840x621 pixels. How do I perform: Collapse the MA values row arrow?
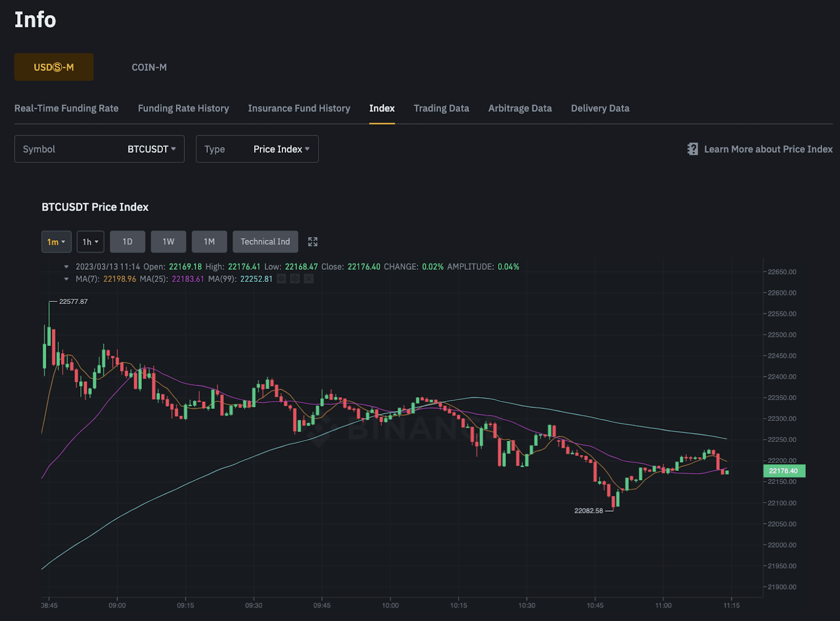pos(66,279)
